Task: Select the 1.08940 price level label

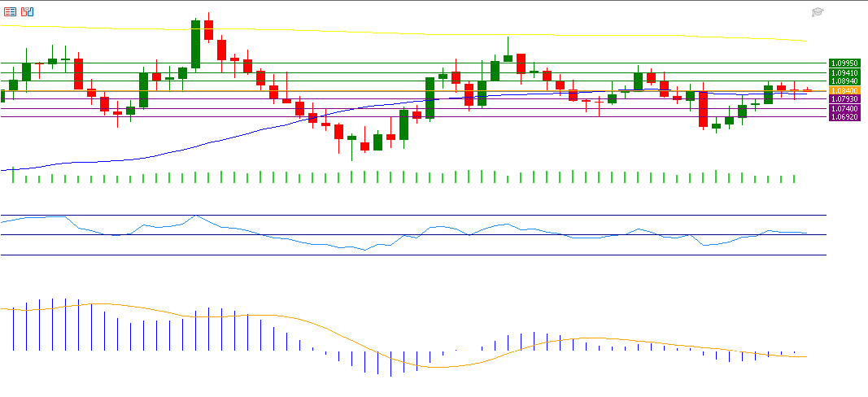Action: [844, 81]
